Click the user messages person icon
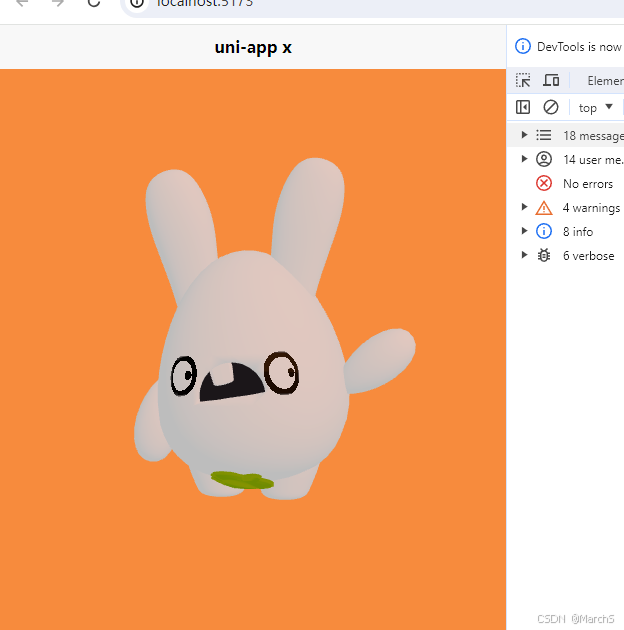 (544, 159)
